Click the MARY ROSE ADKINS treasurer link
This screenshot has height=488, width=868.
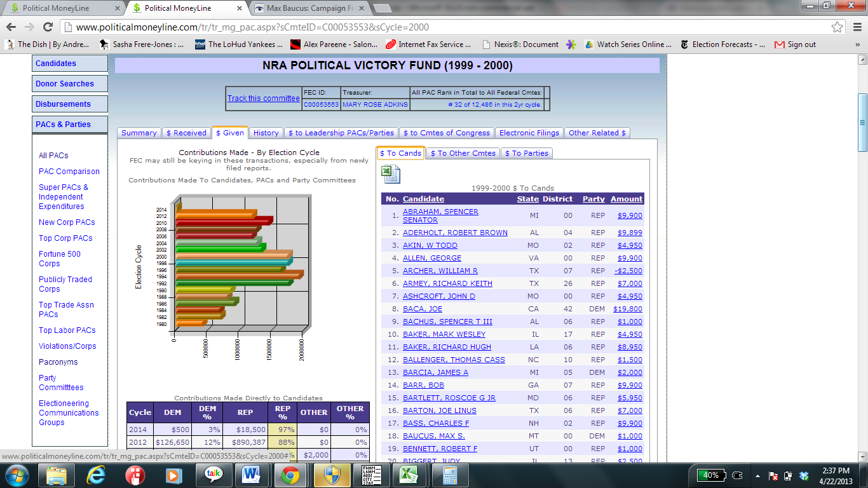[x=376, y=105]
